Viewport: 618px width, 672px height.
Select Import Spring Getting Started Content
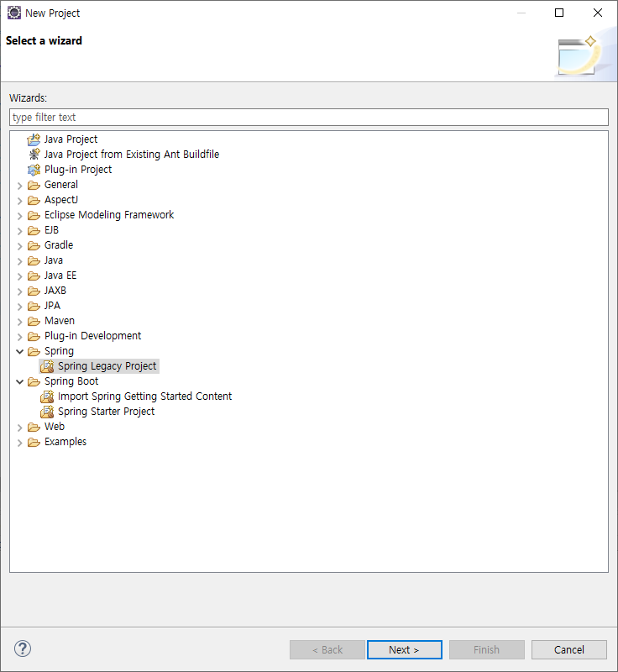point(144,396)
